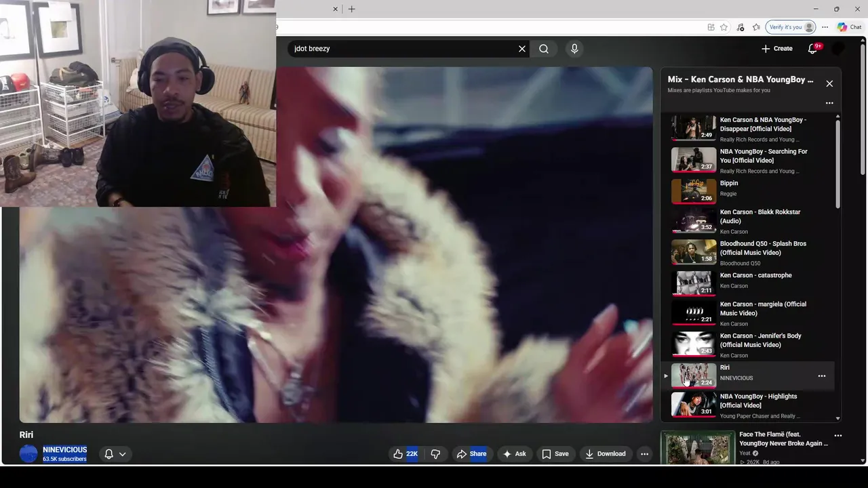The height and width of the screenshot is (488, 868).
Task: Close the current browser tab
Action: point(335,9)
